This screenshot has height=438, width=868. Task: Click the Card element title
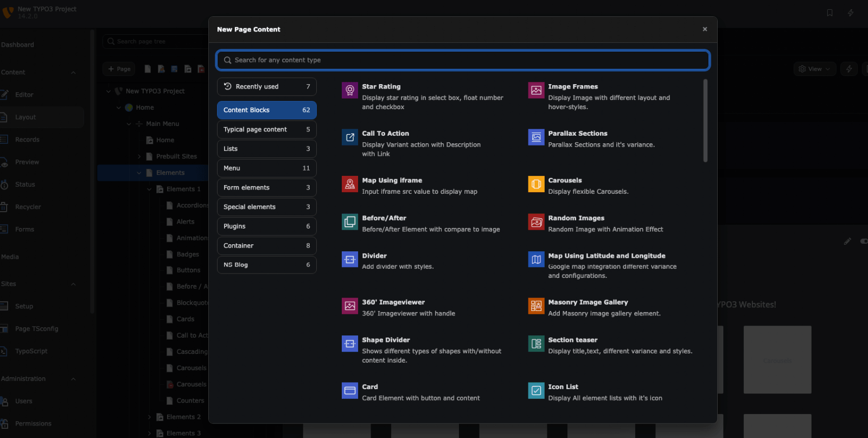(x=370, y=387)
